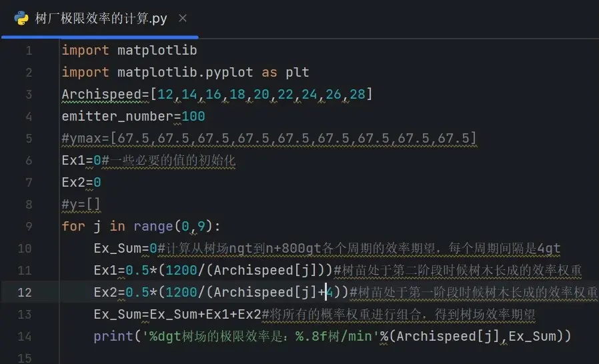
Task: Click the string '%dgt树场的极限效率是' on line 14
Action: pyautogui.click(x=216, y=337)
